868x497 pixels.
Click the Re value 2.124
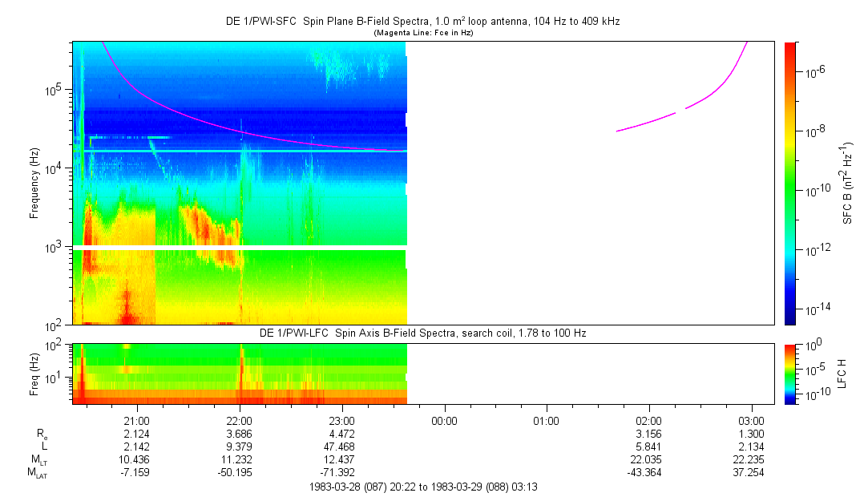pos(137,434)
